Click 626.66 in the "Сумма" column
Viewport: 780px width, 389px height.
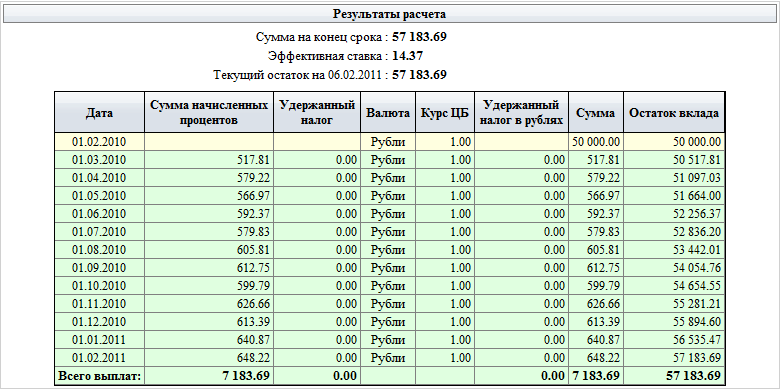click(596, 303)
